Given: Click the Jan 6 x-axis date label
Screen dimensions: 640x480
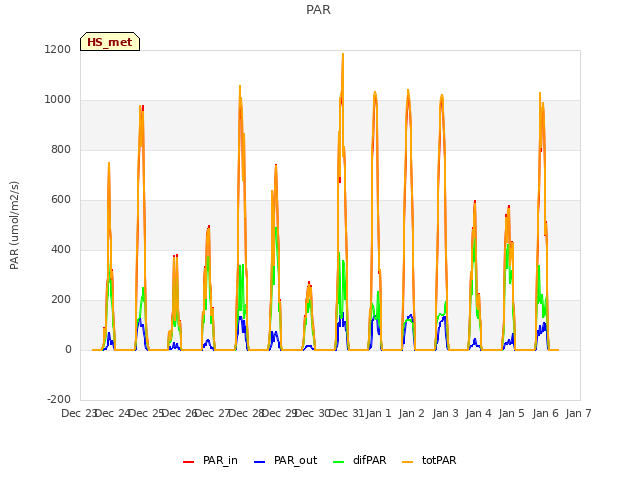Looking at the screenshot, I should [545, 413].
